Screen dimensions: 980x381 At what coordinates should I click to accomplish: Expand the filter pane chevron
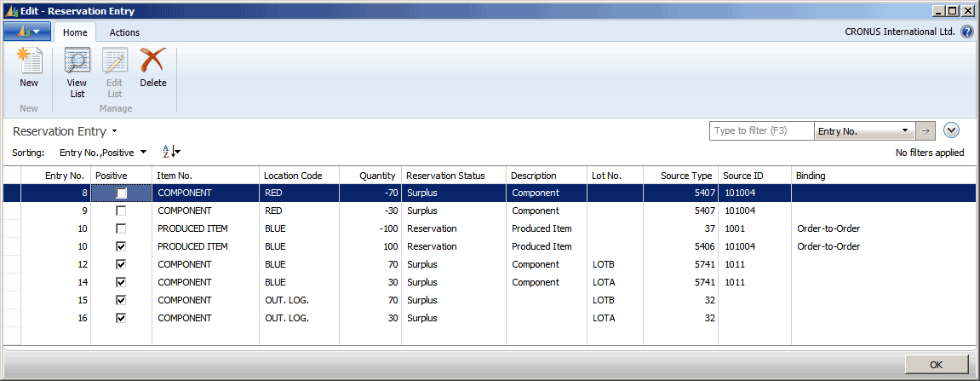click(952, 131)
